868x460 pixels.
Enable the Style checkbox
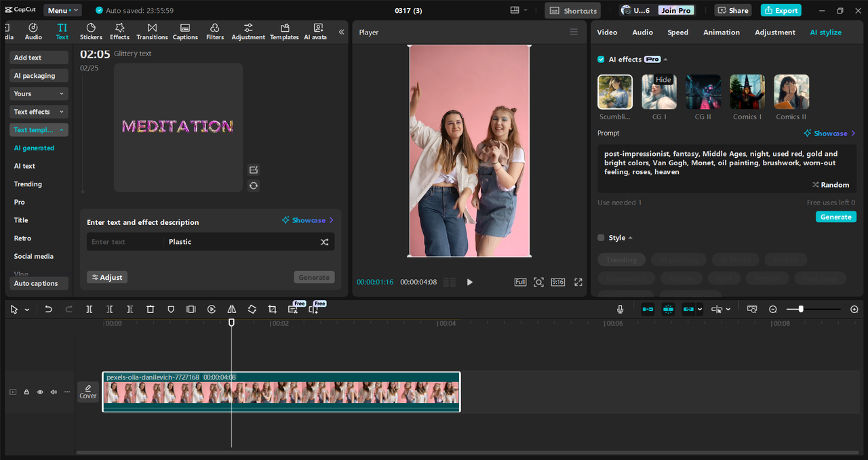(x=601, y=238)
